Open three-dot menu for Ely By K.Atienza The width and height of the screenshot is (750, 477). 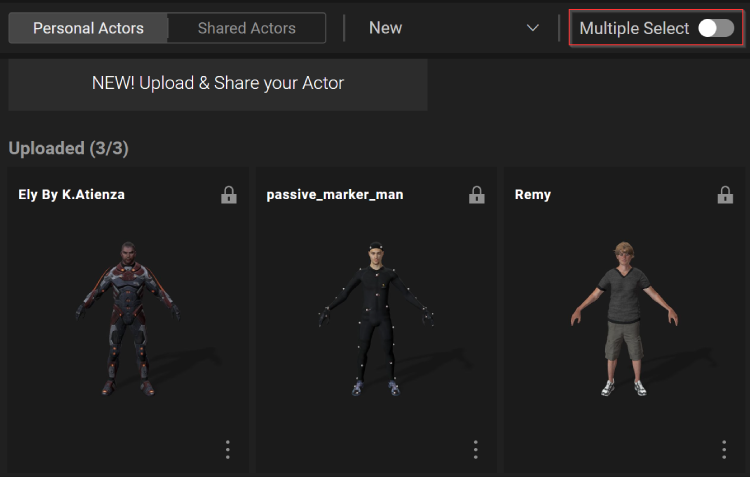point(228,450)
